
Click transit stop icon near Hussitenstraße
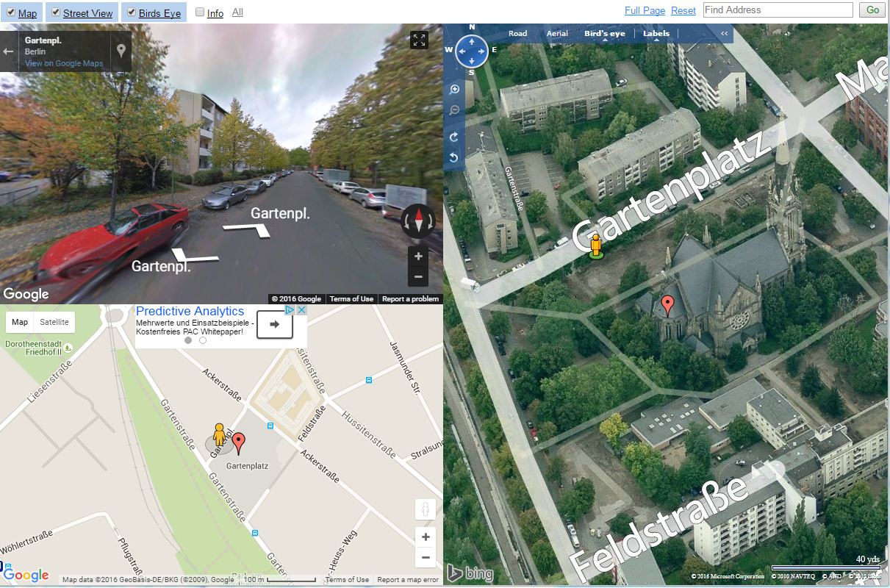pyautogui.click(x=368, y=380)
